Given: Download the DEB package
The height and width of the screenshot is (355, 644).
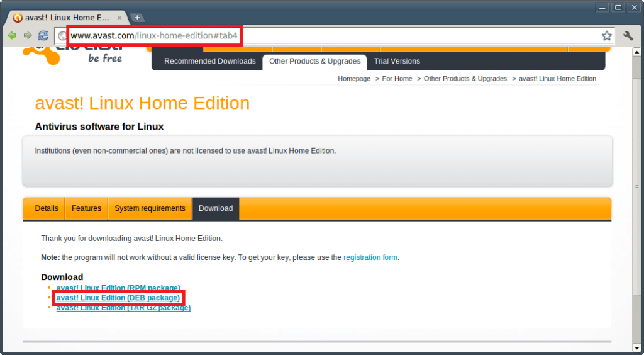Looking at the screenshot, I should (x=118, y=298).
